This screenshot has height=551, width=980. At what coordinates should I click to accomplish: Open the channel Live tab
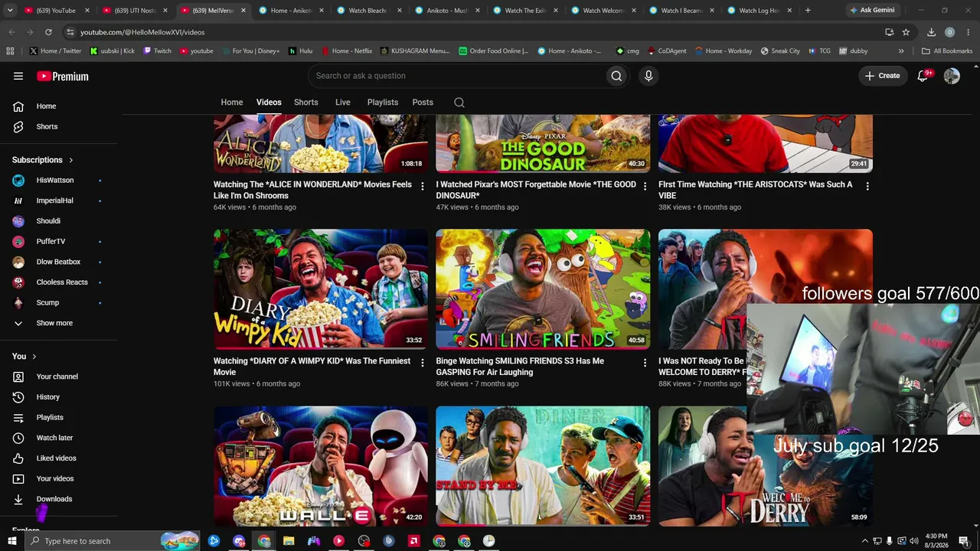coord(343,103)
